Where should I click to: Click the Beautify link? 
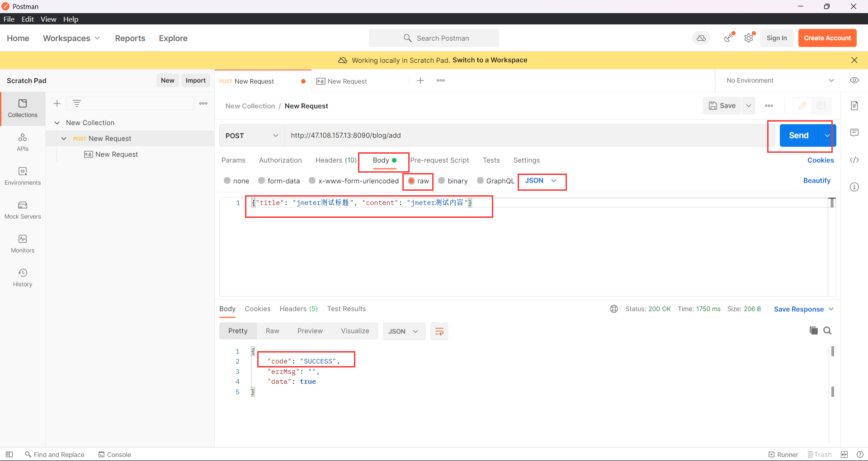817,180
